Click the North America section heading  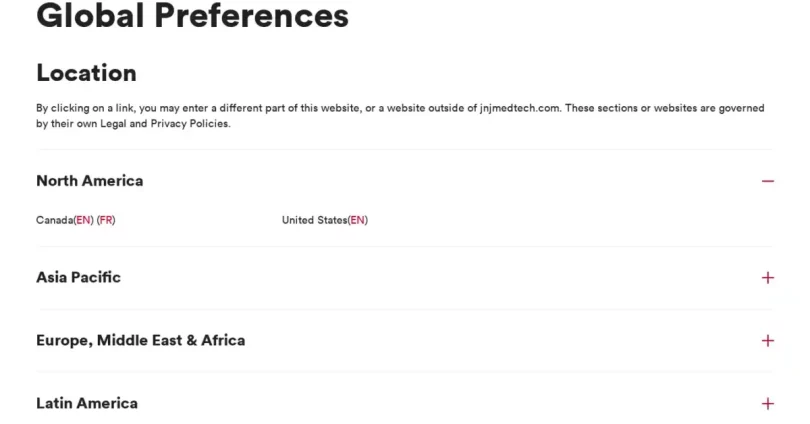pos(89,181)
